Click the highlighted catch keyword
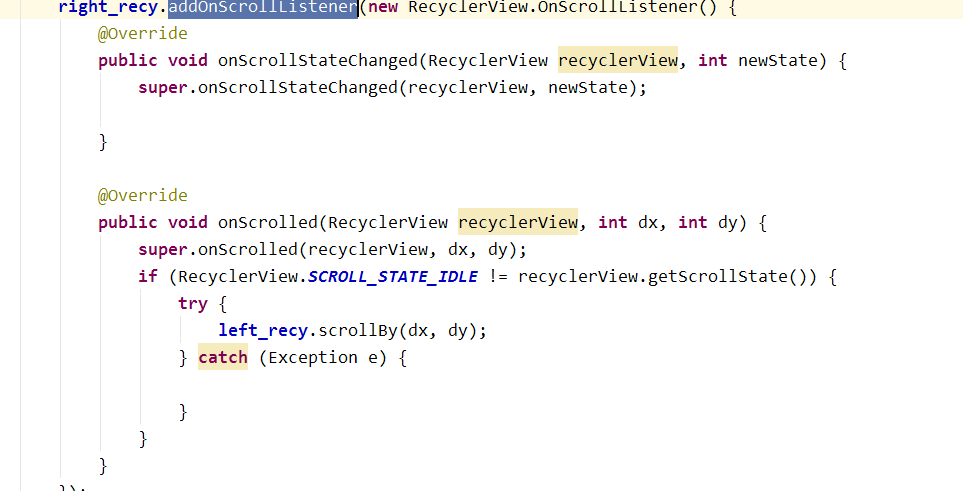963x491 pixels. (x=223, y=358)
